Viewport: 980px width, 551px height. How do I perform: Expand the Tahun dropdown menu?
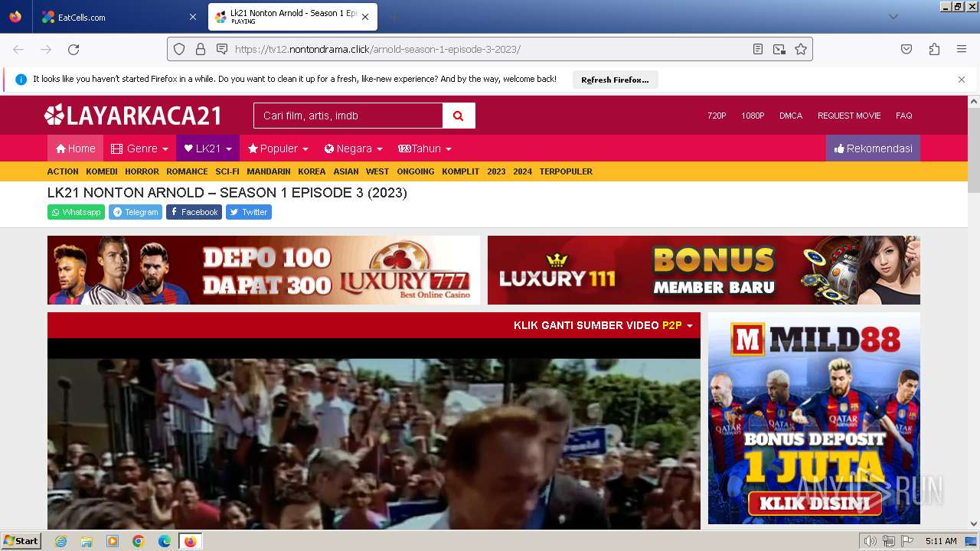425,148
